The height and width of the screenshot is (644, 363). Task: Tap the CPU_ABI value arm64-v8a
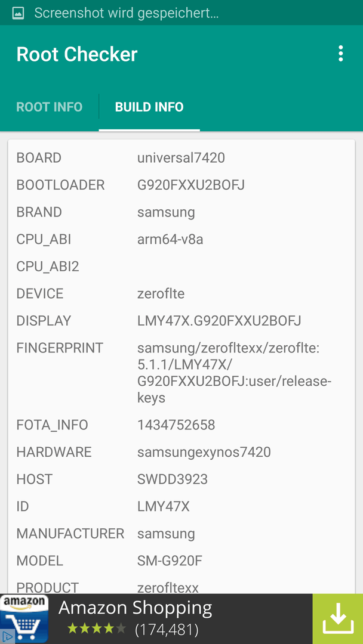pyautogui.click(x=170, y=240)
